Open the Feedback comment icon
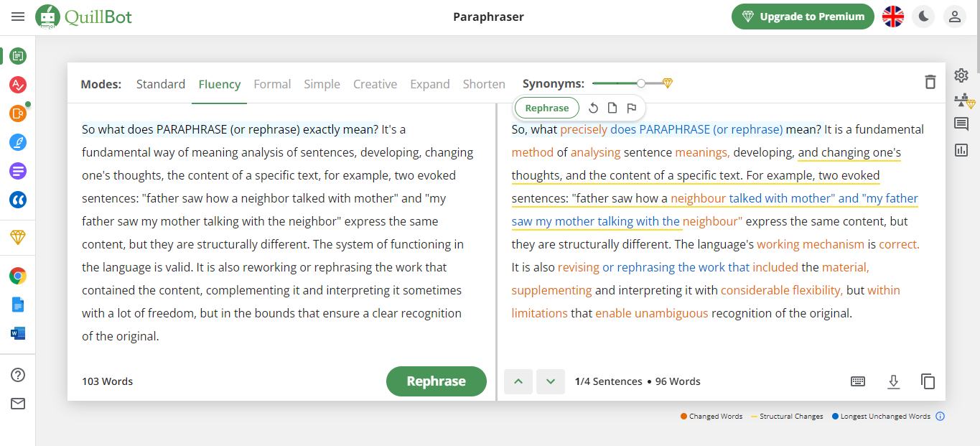 961,125
